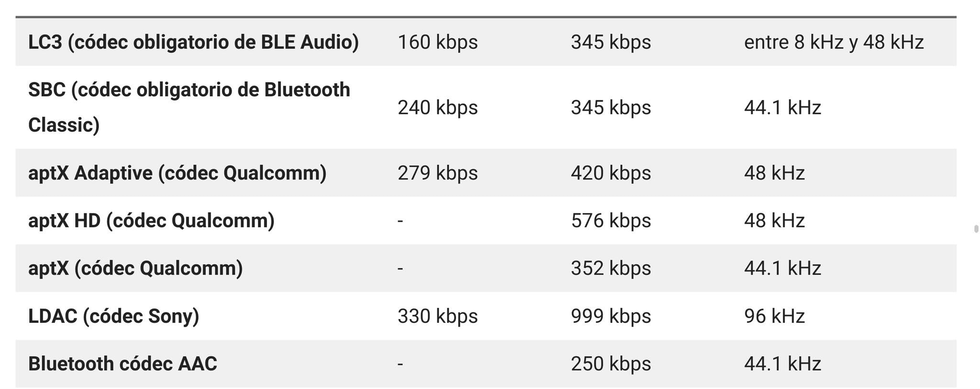Click the 'entre 8 kHz y 48 kHz' cell

coord(834,42)
